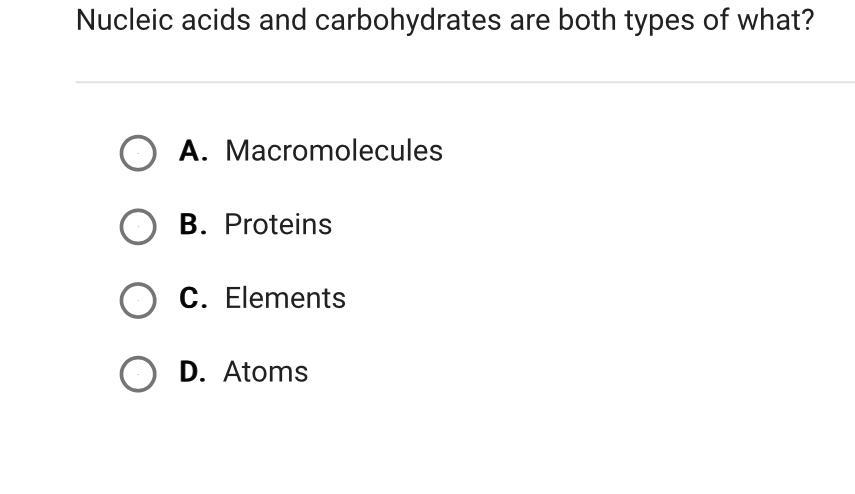Viewport: 855px width, 494px height.
Task: Click the word types in the question
Action: 659,22
